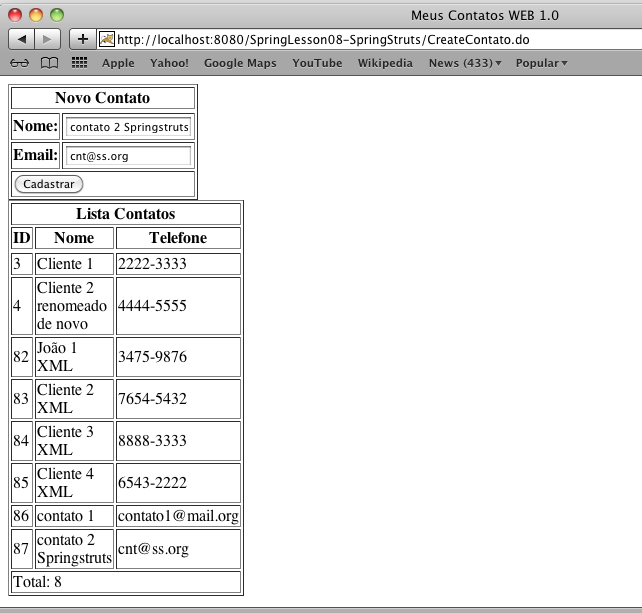Click the Lista Contatos heading

[126, 214]
